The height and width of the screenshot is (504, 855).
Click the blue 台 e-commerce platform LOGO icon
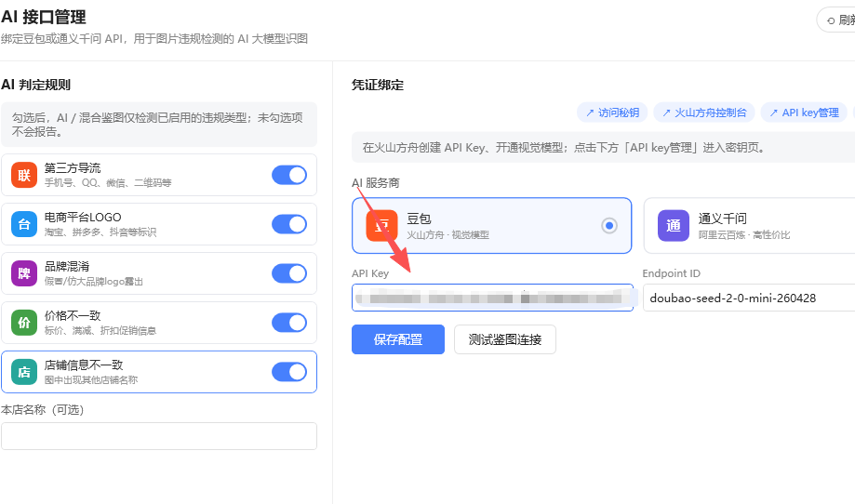(x=24, y=224)
